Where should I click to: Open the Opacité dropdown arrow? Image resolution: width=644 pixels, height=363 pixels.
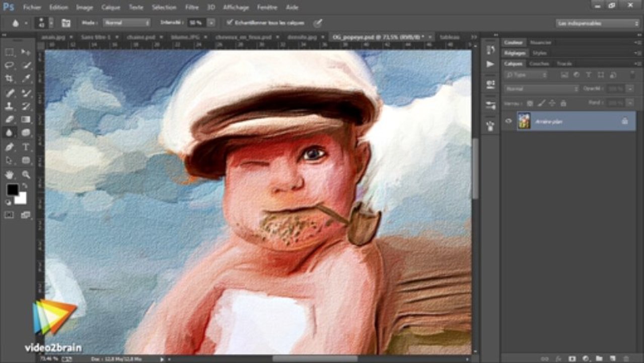[x=630, y=89]
